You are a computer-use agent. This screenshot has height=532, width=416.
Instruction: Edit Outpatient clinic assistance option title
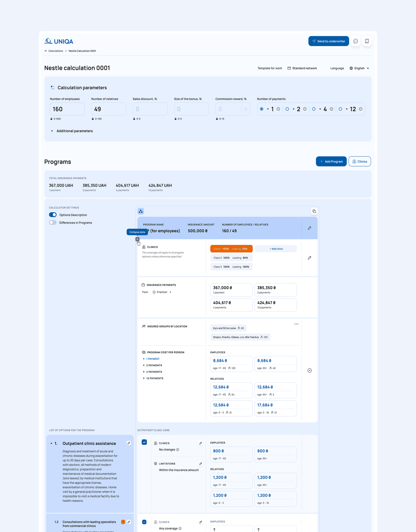pyautogui.click(x=129, y=443)
